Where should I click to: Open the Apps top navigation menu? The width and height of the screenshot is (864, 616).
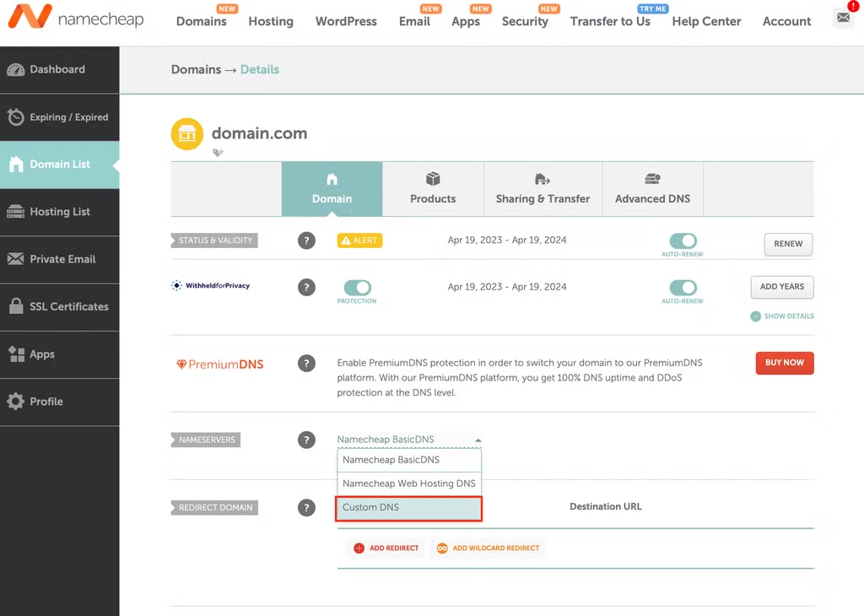click(x=466, y=21)
